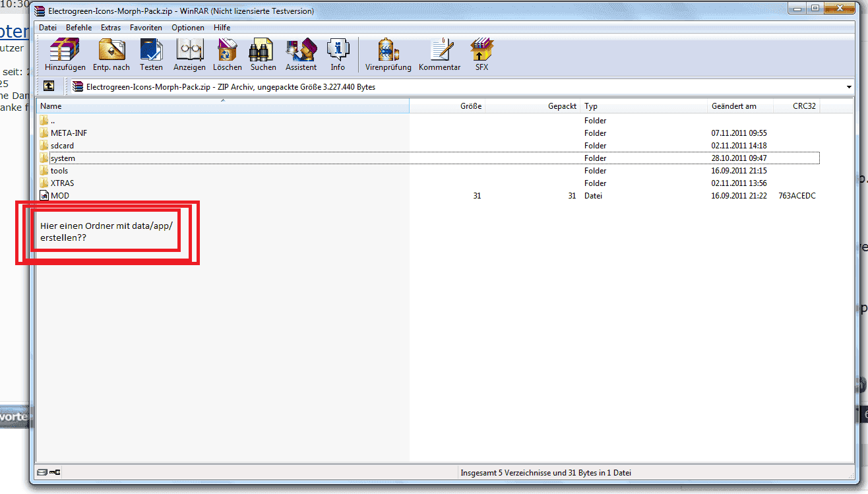
Task: Expand the address bar path dropdown
Action: tap(848, 87)
